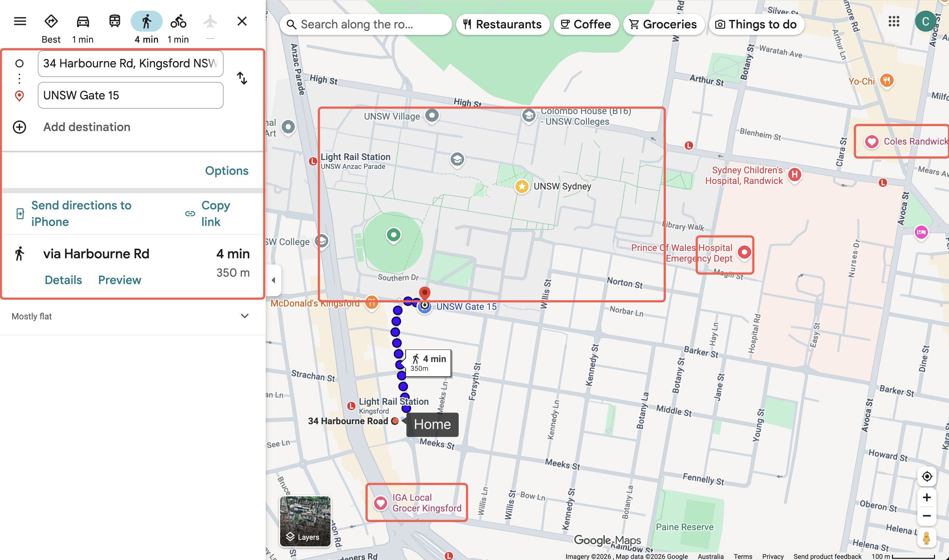Viewport: 949px width, 560px height.
Task: Open the Layers satellite thumbnail
Action: 305,521
